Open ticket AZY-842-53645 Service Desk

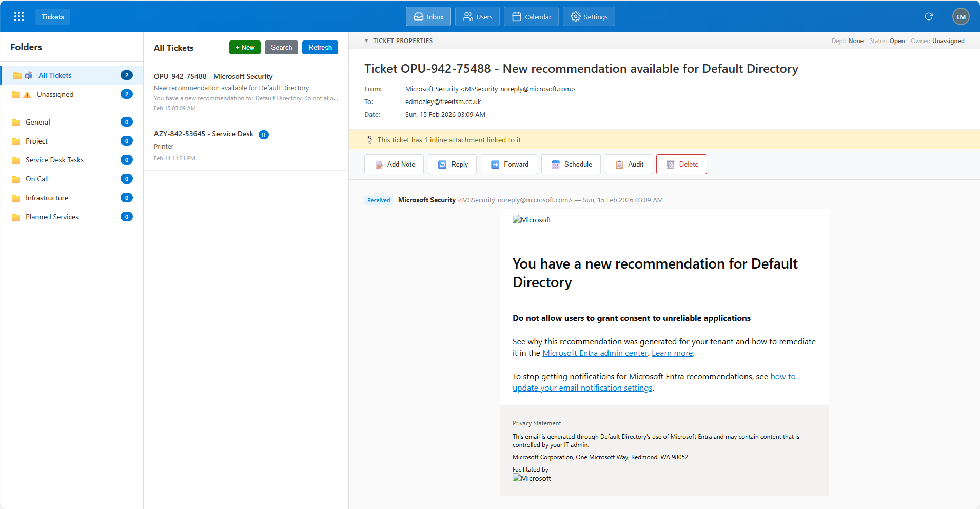coord(246,146)
